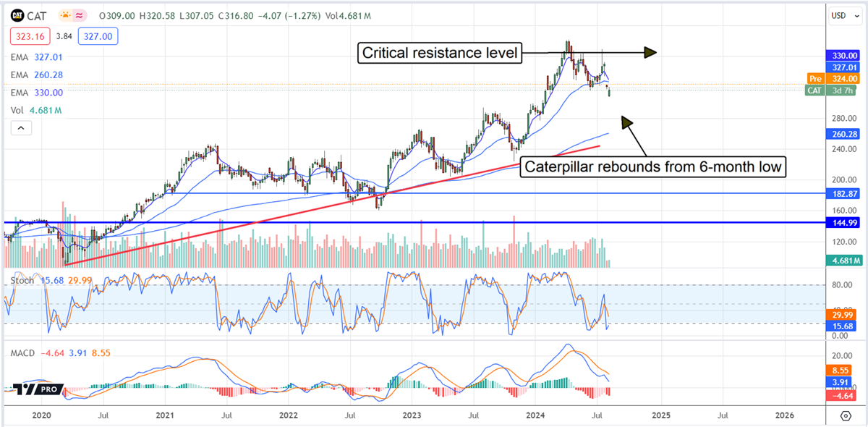Image resolution: width=868 pixels, height=427 pixels.
Task: Click the 327.01 blue price axis label
Action: click(842, 67)
